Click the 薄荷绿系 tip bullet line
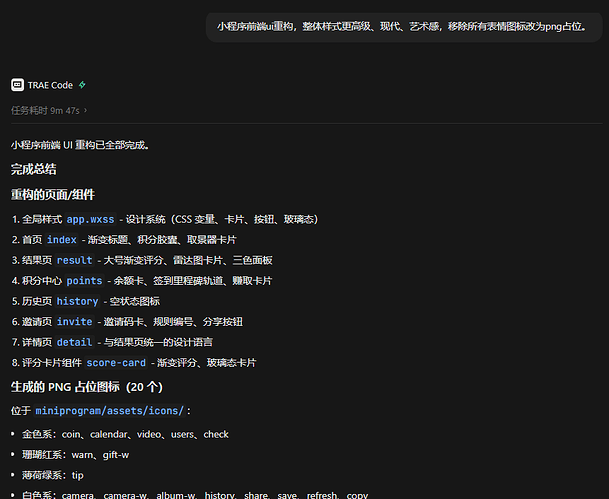The width and height of the screenshot is (609, 499). click(x=53, y=475)
